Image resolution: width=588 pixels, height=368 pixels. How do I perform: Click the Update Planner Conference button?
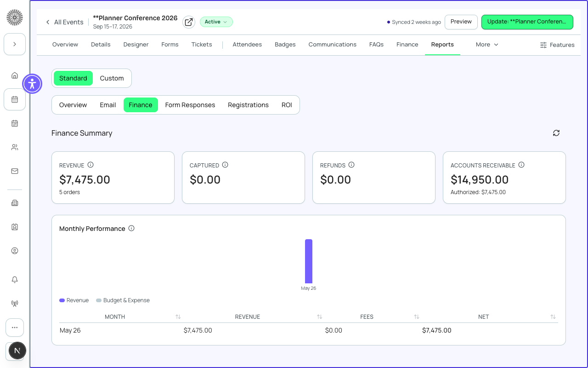(x=527, y=22)
